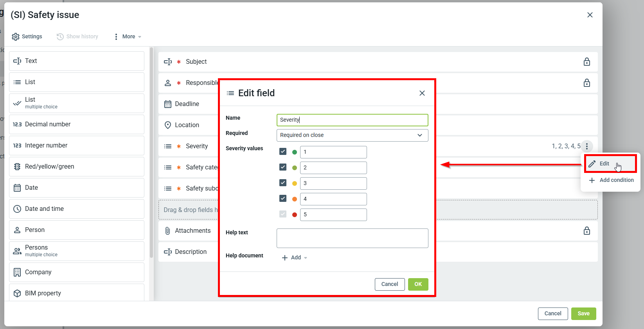644x329 pixels.
Task: Click the Location pin icon
Action: coord(168,125)
